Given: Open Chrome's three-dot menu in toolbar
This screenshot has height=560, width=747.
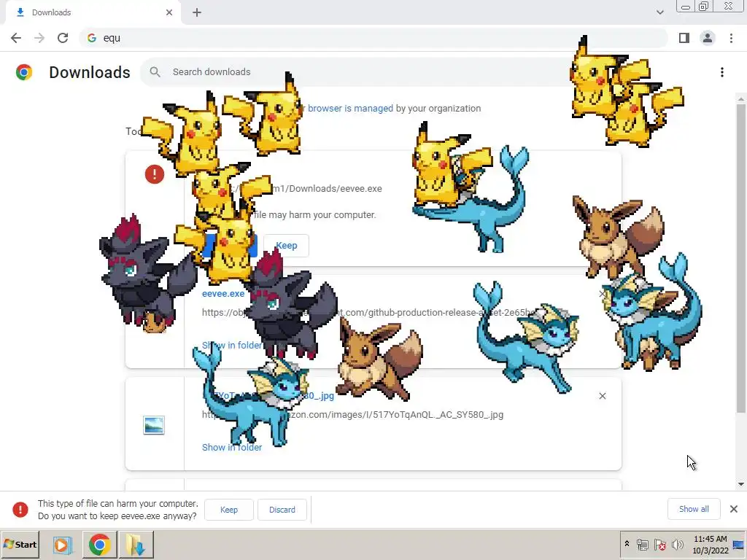Looking at the screenshot, I should pyautogui.click(x=731, y=38).
